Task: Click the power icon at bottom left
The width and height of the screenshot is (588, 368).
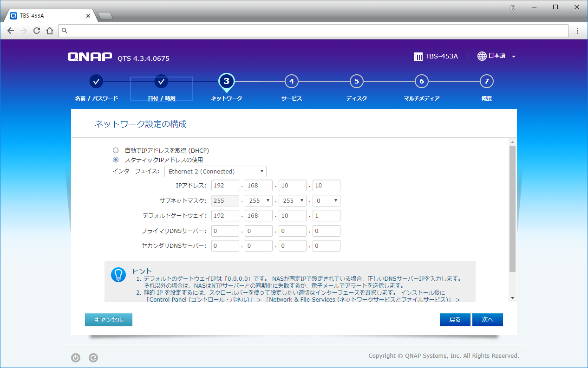Action: 76,358
